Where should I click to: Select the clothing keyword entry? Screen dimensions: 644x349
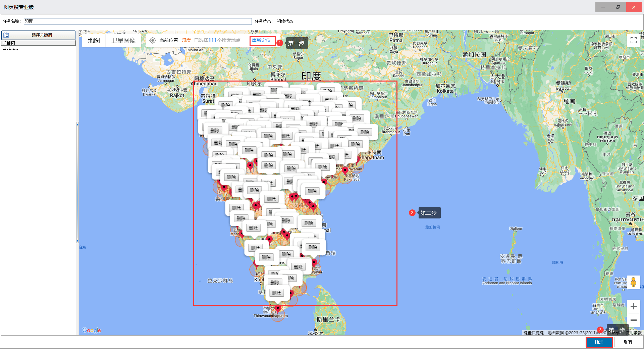click(11, 48)
